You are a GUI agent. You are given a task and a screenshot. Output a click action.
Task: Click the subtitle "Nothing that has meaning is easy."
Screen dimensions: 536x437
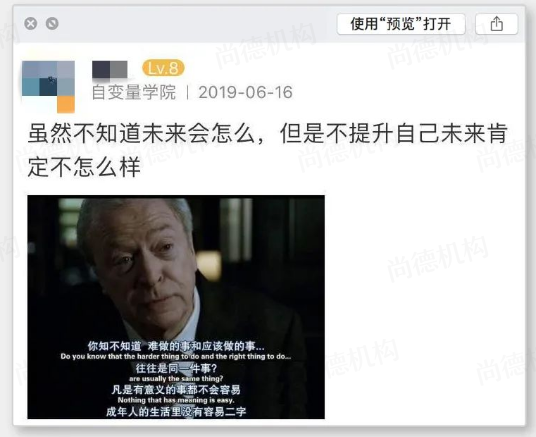tap(176, 400)
